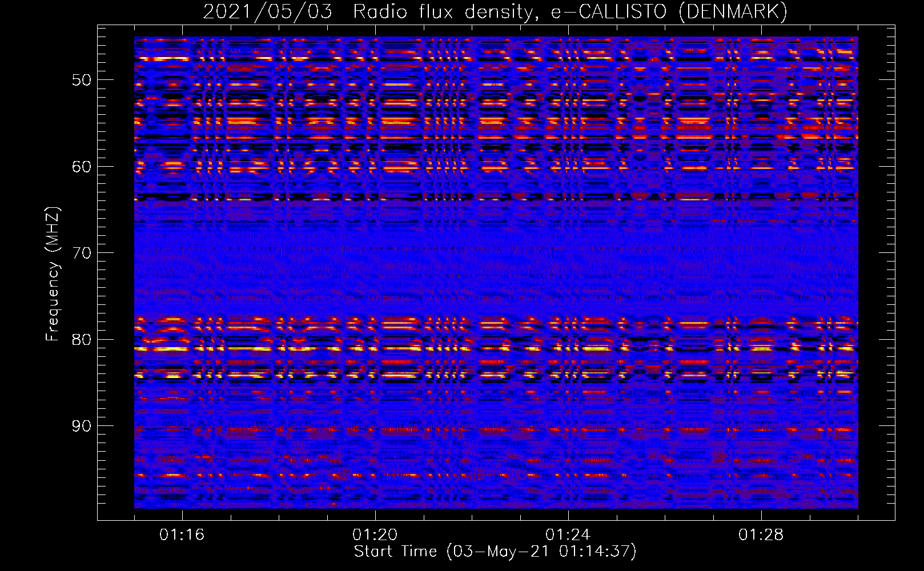The height and width of the screenshot is (571, 924).
Task: Select the 'Frequency (MHZ)' axis label
Action: tap(53, 274)
